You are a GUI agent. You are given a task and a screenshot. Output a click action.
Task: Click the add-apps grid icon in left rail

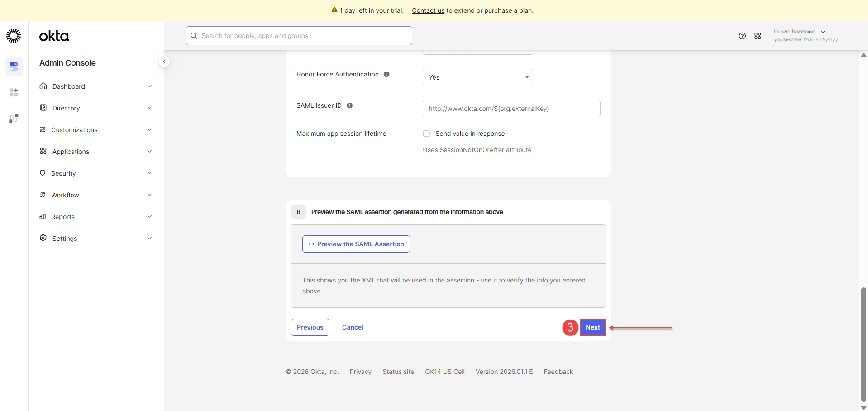click(14, 92)
